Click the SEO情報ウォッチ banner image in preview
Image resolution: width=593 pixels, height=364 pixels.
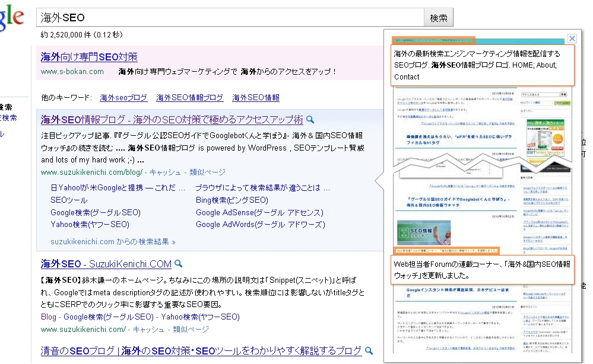click(424, 232)
